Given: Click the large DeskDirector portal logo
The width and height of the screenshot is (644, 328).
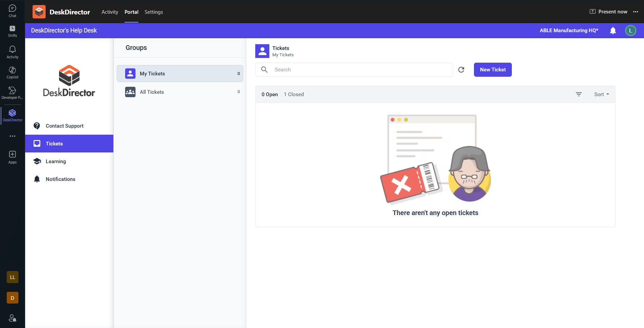Looking at the screenshot, I should (x=69, y=81).
